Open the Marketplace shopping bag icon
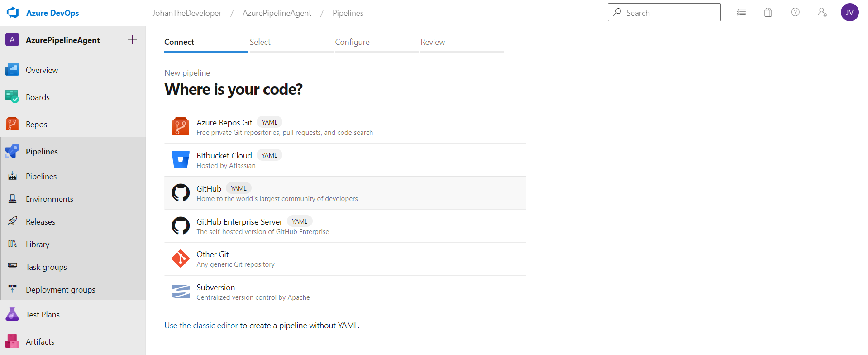The width and height of the screenshot is (868, 355). tap(768, 13)
